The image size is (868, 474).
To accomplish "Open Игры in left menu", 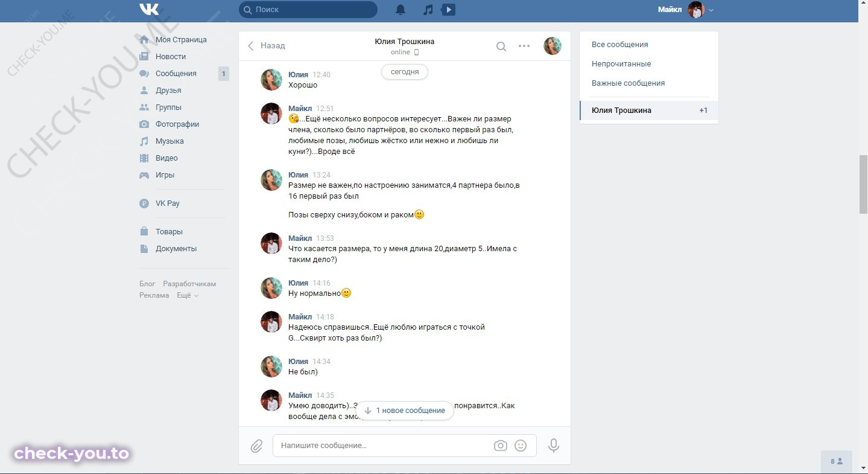I will tap(165, 175).
